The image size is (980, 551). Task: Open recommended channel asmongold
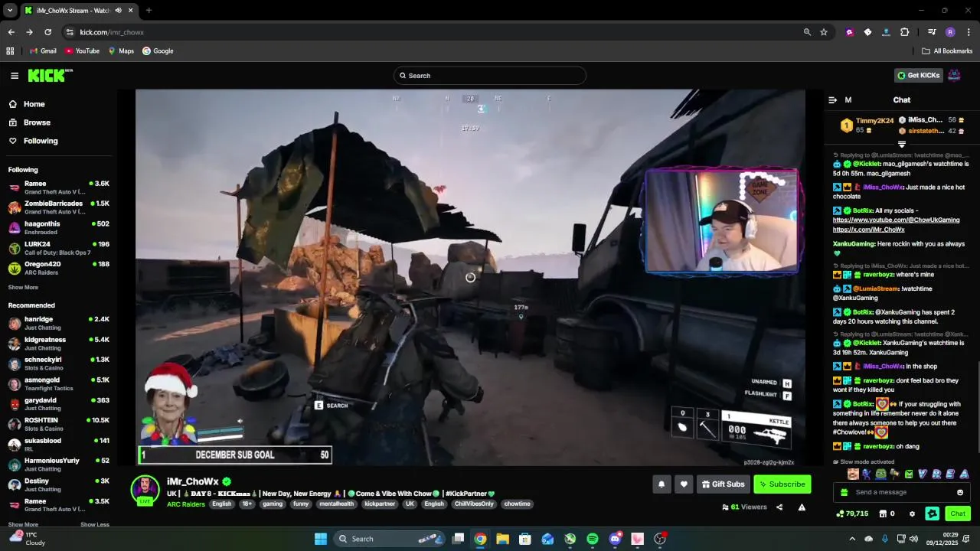coord(59,383)
